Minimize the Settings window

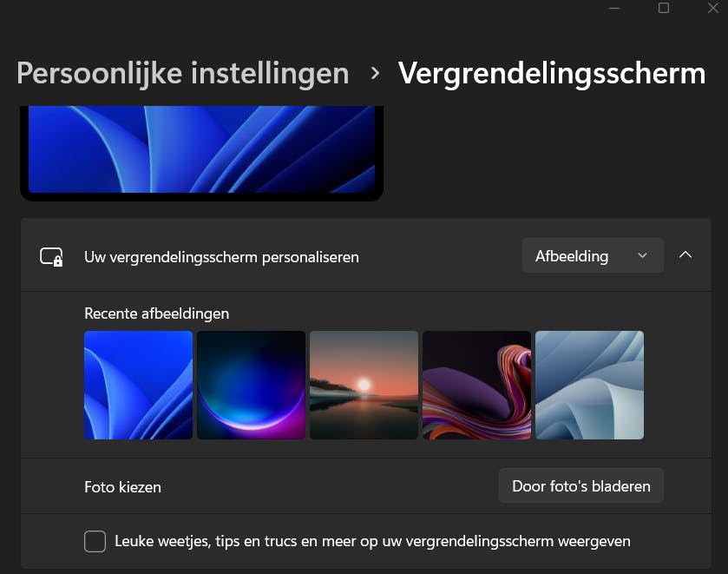(x=614, y=8)
